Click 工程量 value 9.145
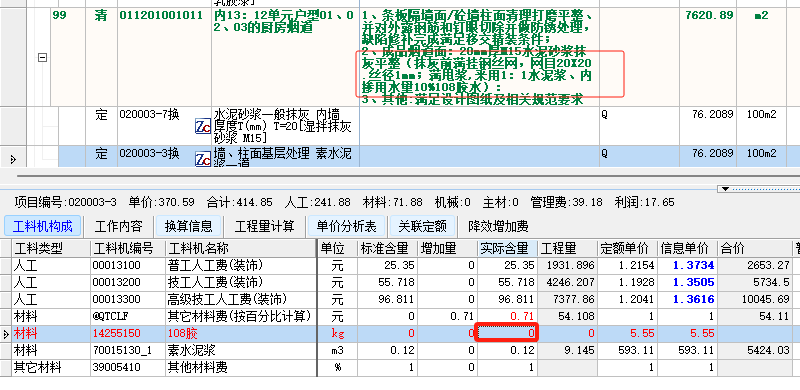 click(567, 350)
